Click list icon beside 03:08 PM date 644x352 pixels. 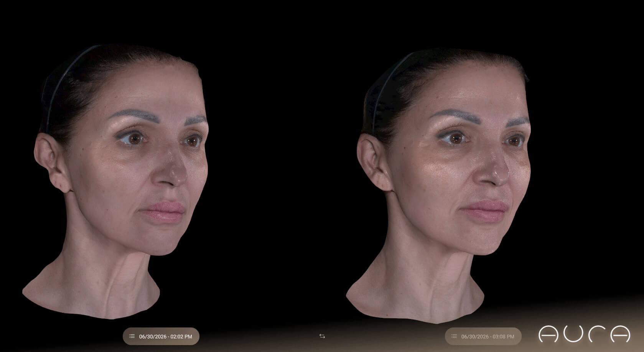[454, 336]
